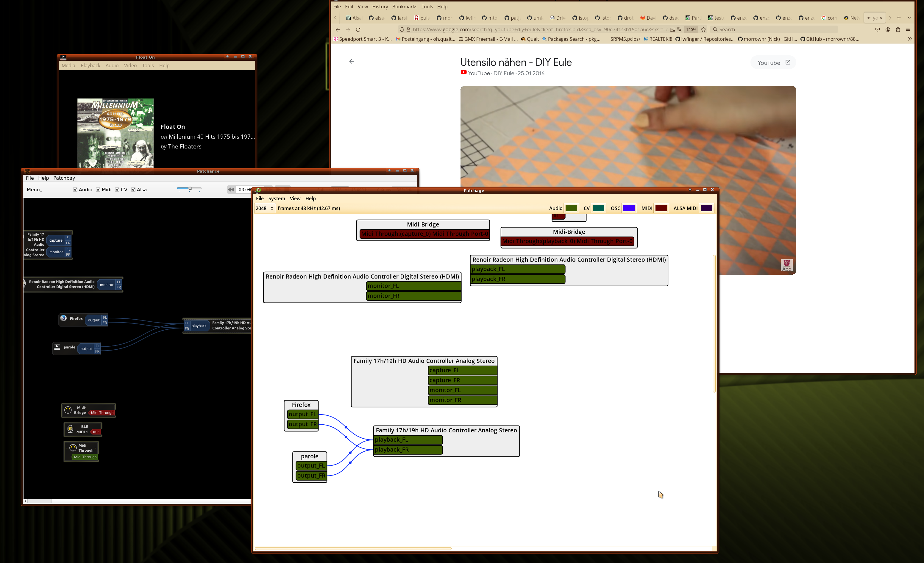Screen dimensions: 924x563
Task: Open Firefox hamburger application menu
Action: [908, 30]
